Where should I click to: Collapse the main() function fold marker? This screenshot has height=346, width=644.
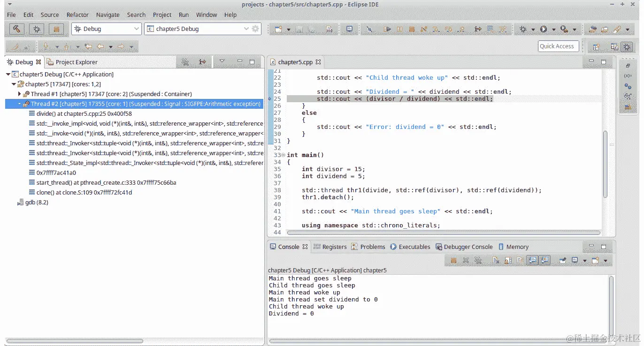pos(284,155)
